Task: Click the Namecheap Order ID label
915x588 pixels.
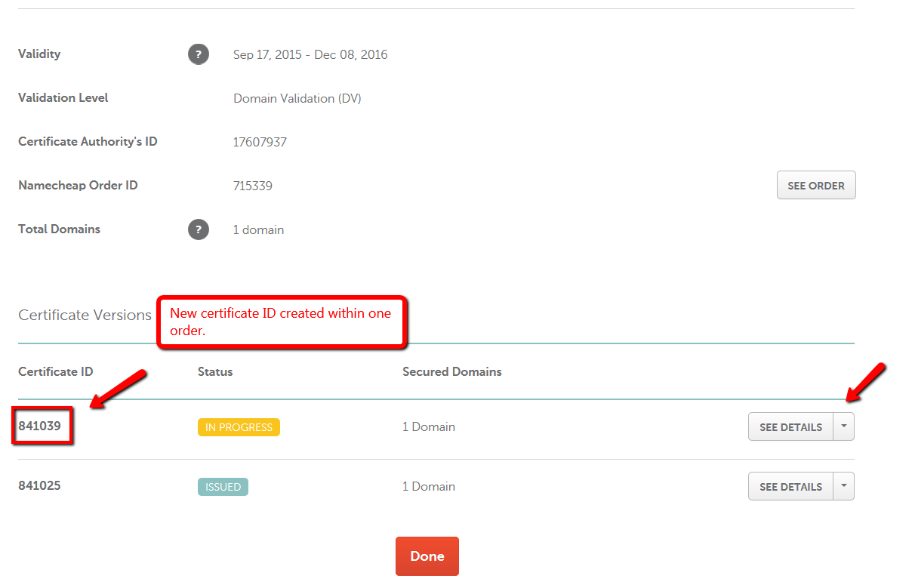Action: point(78,185)
